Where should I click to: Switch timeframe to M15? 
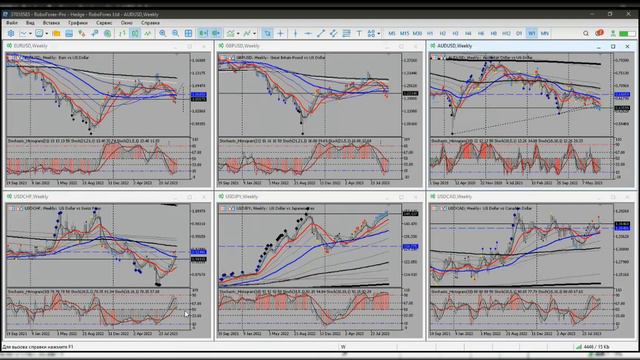[x=404, y=33]
